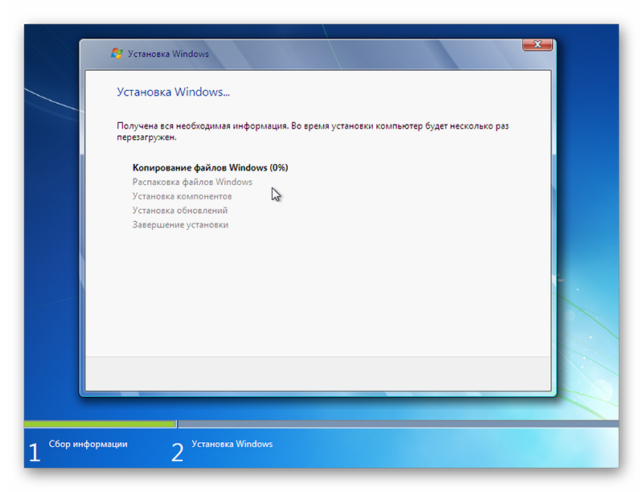Click the heading 'Установка Windows...'
Screen dimensions: 643x492
(173, 92)
